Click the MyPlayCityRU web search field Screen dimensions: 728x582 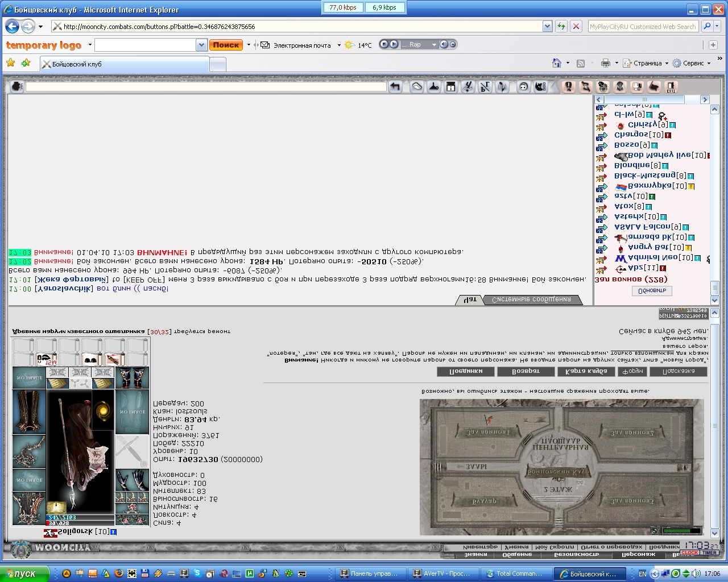643,26
